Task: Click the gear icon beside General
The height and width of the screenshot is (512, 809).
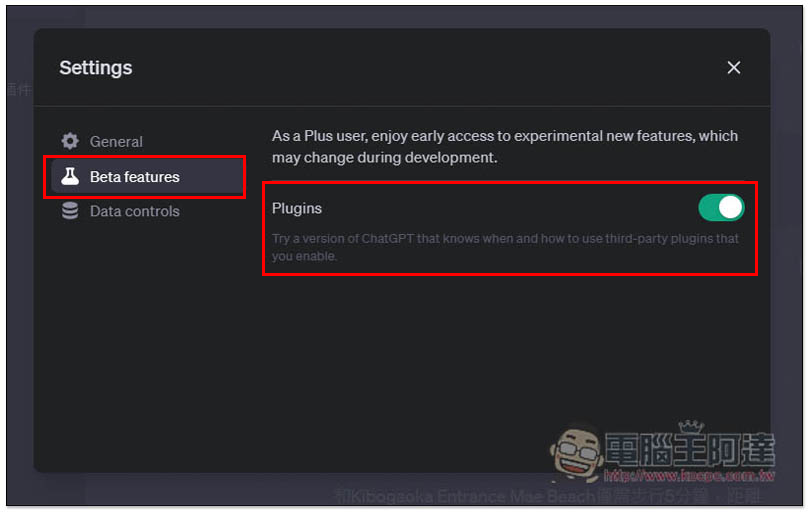Action: click(70, 141)
